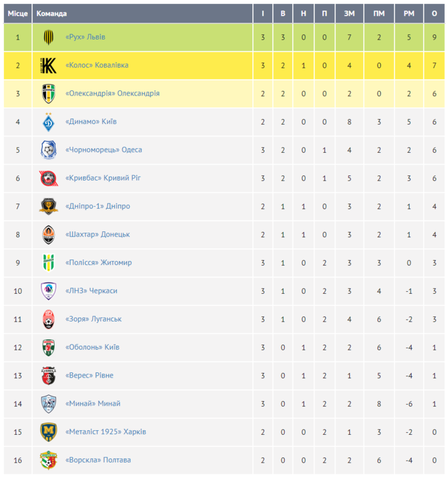Open the «ЛНЗ» Черкаси team link

pos(91,291)
